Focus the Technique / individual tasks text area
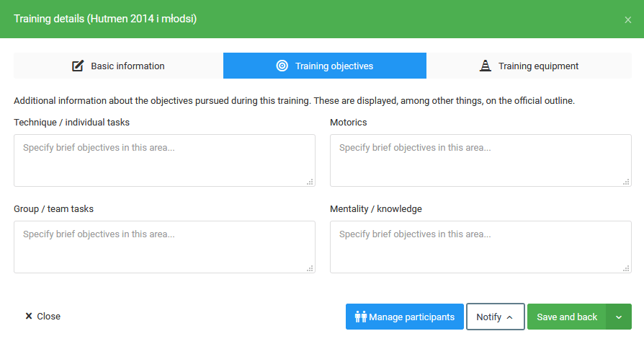This screenshot has height=344, width=644. pos(164,160)
